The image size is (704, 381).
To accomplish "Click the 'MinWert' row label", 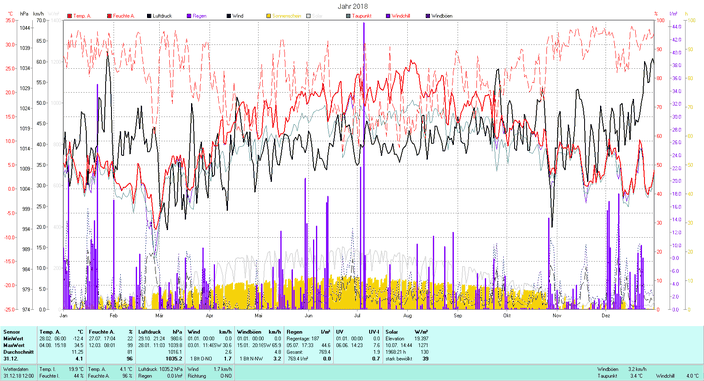I will (x=13, y=339).
